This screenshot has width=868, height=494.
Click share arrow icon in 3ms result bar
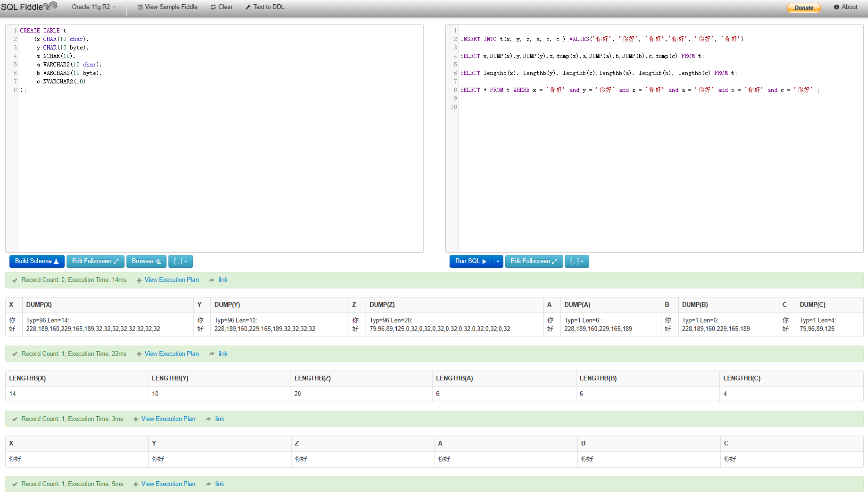pos(209,419)
